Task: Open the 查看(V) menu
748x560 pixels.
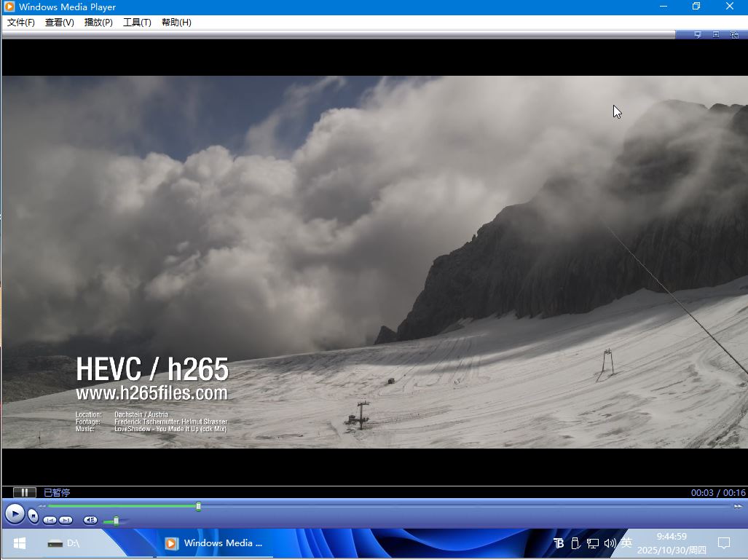Action: [60, 23]
